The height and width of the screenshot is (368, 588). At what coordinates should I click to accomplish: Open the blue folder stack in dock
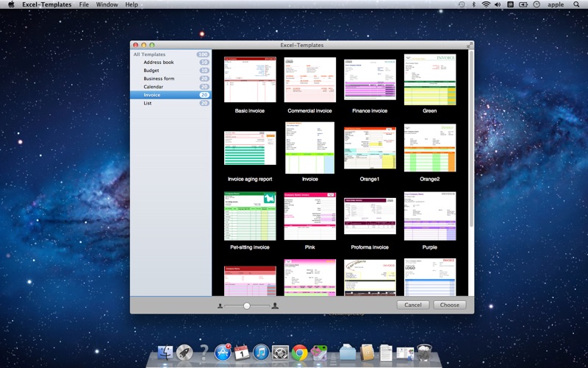(348, 353)
